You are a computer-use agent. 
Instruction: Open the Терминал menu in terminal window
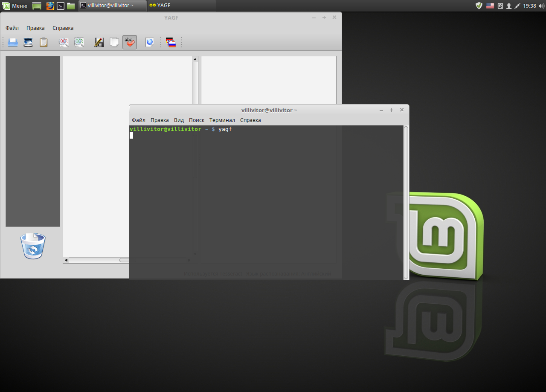[x=222, y=120]
